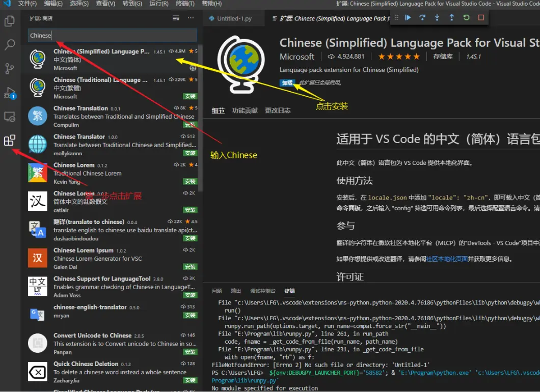540x392 pixels.
Task: Stop the debug session
Action: tap(481, 17)
